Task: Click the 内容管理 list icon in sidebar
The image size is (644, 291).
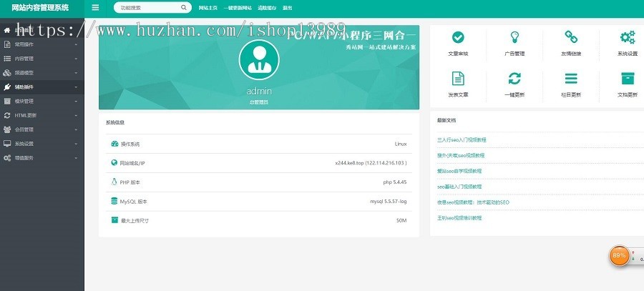Action: [x=7, y=59]
